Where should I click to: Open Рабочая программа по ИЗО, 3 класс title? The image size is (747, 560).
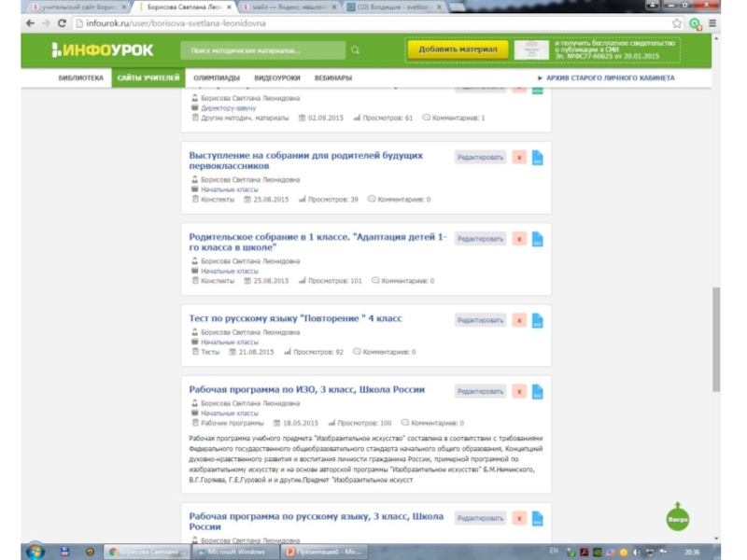click(x=307, y=389)
